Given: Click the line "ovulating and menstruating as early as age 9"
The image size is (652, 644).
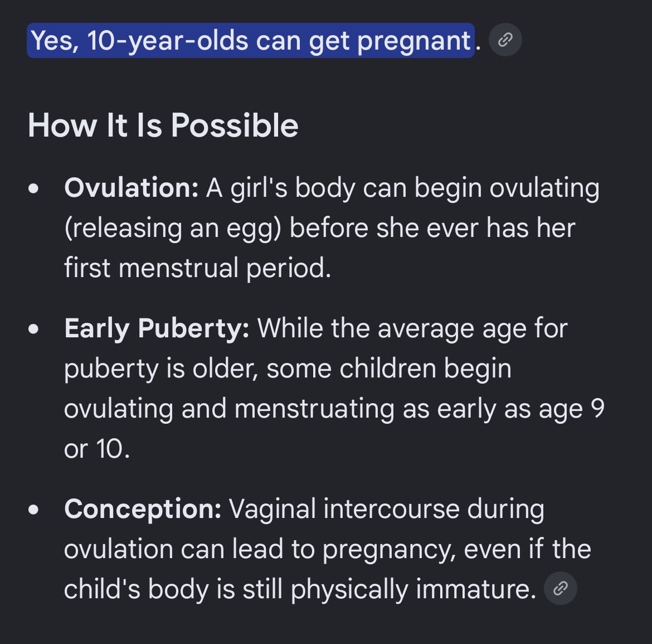Looking at the screenshot, I should coord(334,409).
